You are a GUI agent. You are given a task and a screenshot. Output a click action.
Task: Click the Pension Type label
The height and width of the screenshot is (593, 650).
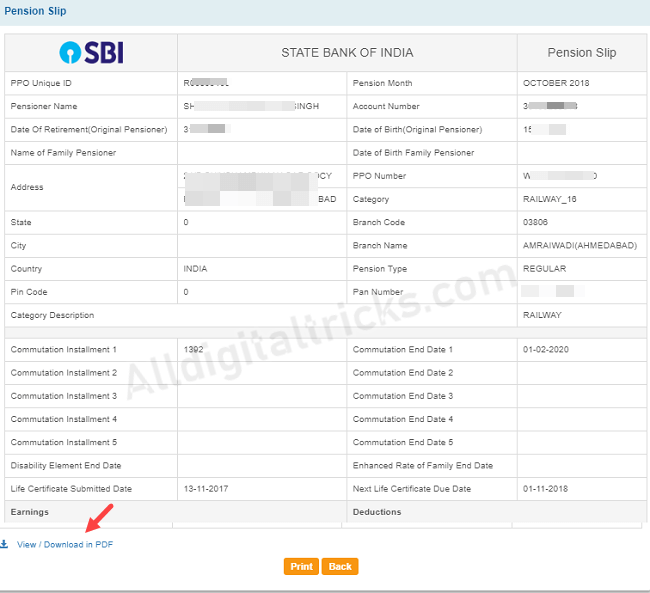tap(380, 269)
